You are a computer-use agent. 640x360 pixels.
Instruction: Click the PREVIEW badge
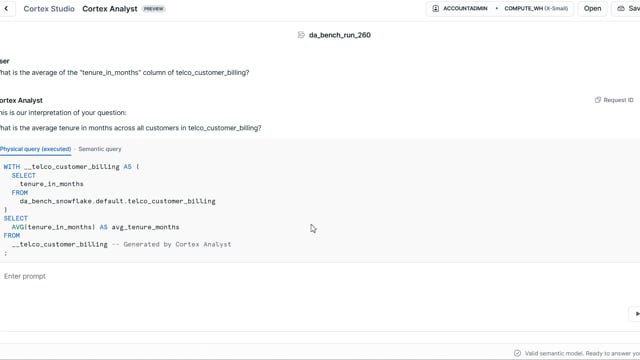153,9
